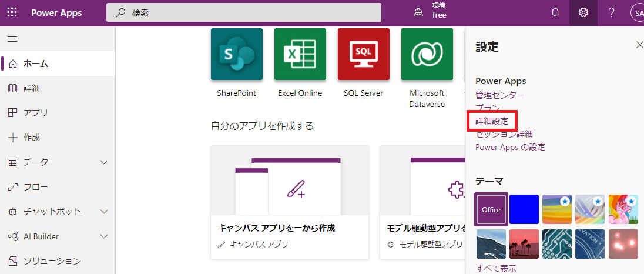Image resolution: width=644 pixels, height=274 pixels.
Task: Create a キャンバス アプリ from blank card
Action: tap(290, 202)
